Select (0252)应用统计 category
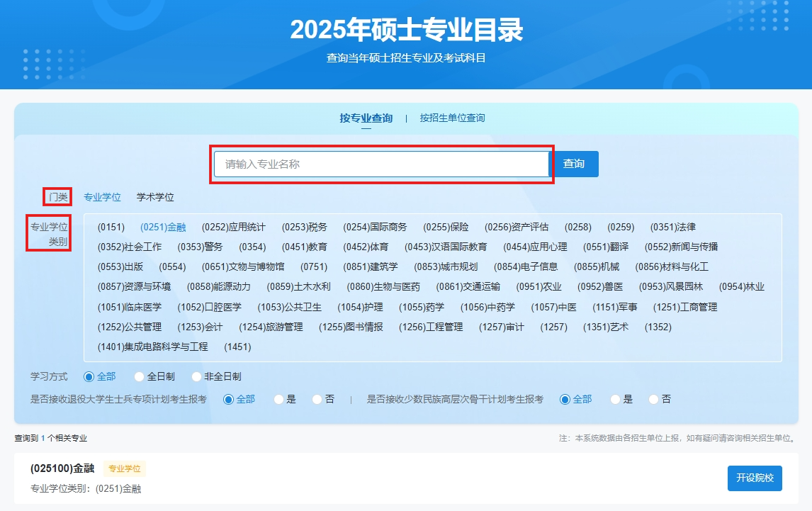This screenshot has height=511, width=812. [x=233, y=227]
